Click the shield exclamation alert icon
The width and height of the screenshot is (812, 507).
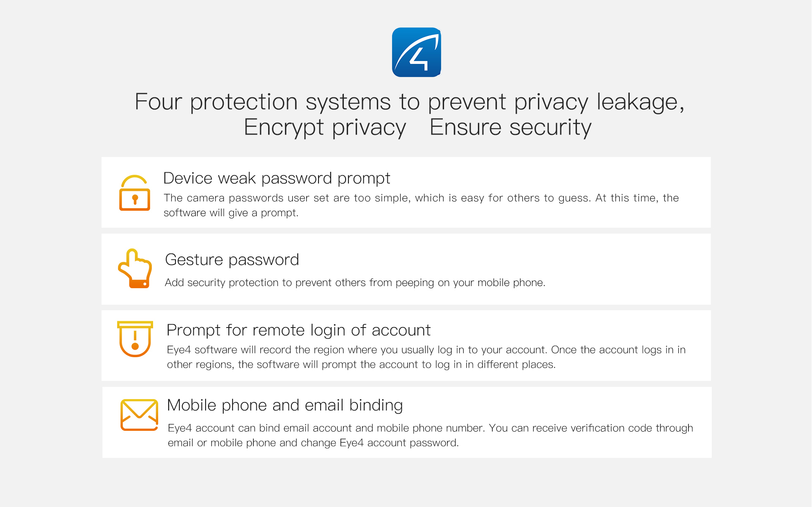pyautogui.click(x=135, y=339)
